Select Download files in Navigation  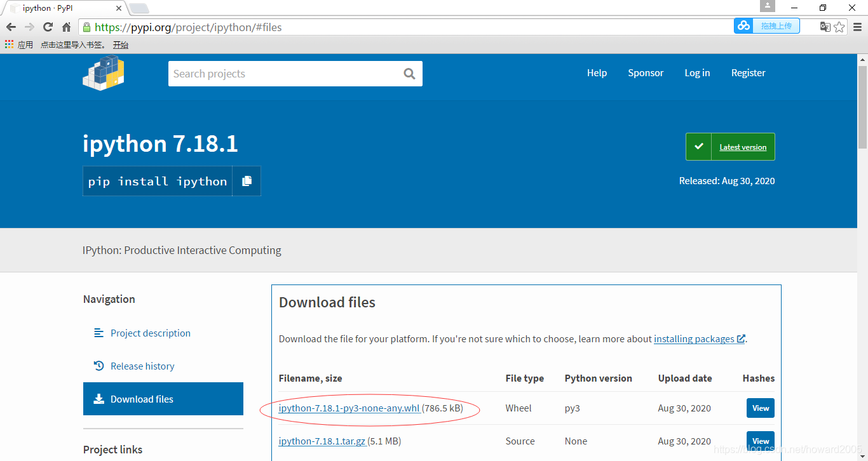163,399
